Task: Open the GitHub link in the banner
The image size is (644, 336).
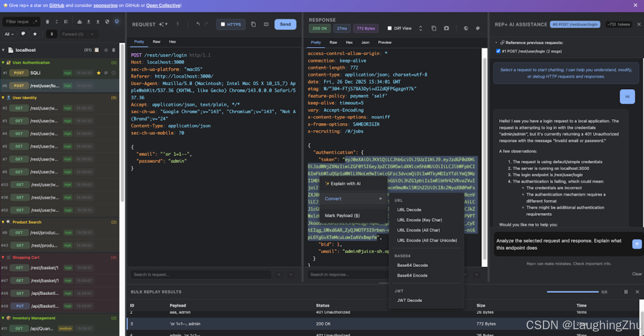Action: (56, 5)
